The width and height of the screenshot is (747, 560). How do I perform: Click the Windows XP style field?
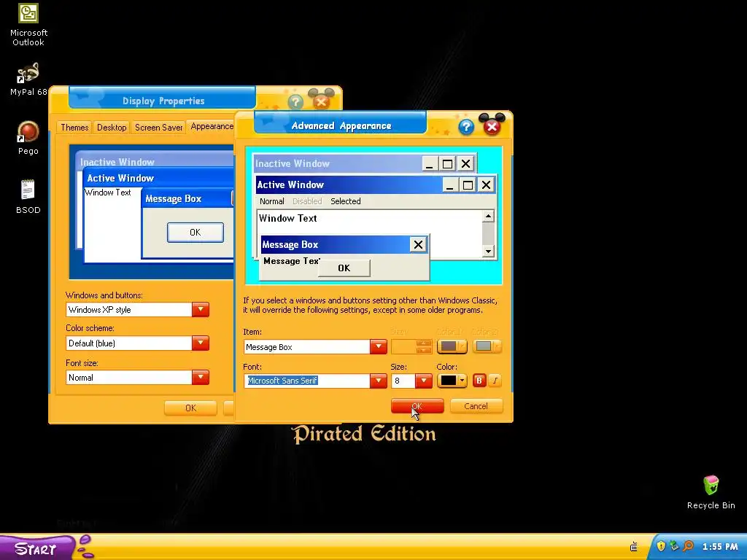pos(129,309)
